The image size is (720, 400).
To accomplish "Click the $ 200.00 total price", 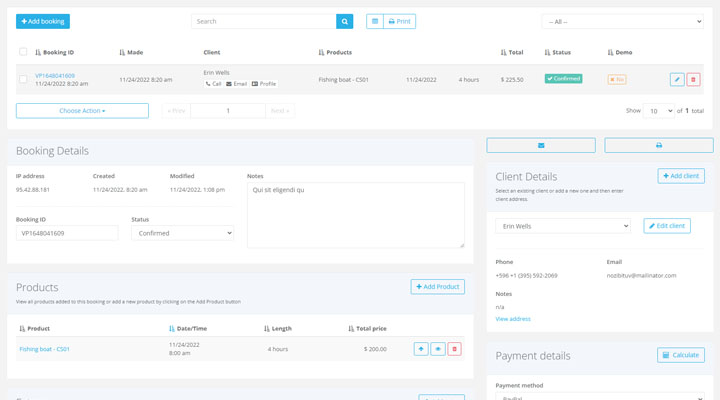I will 375,349.
